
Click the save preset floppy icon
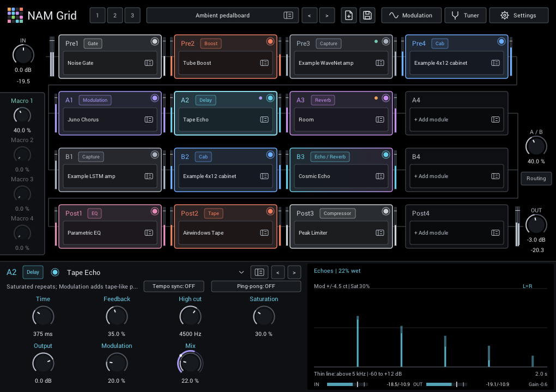coord(367,15)
